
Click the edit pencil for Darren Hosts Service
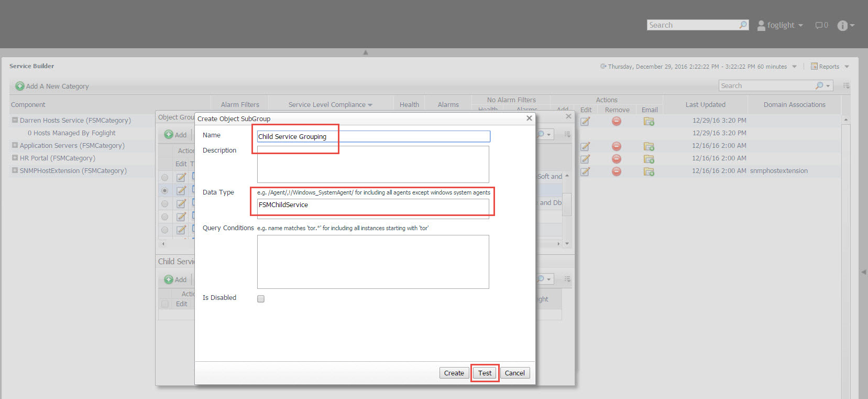tap(585, 121)
